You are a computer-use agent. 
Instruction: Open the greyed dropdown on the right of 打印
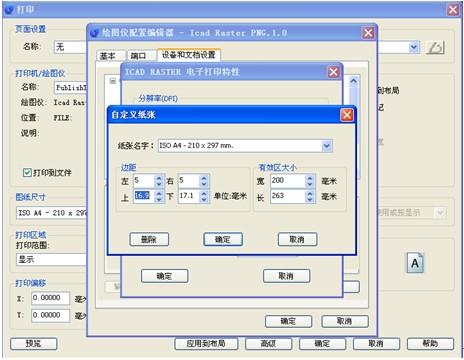[440, 212]
